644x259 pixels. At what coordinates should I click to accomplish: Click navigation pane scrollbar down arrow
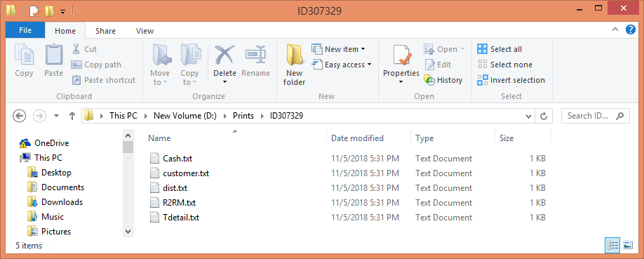point(128,232)
